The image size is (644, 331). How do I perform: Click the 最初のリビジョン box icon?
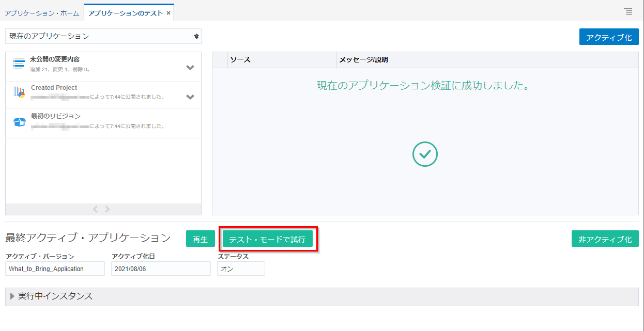point(19,122)
